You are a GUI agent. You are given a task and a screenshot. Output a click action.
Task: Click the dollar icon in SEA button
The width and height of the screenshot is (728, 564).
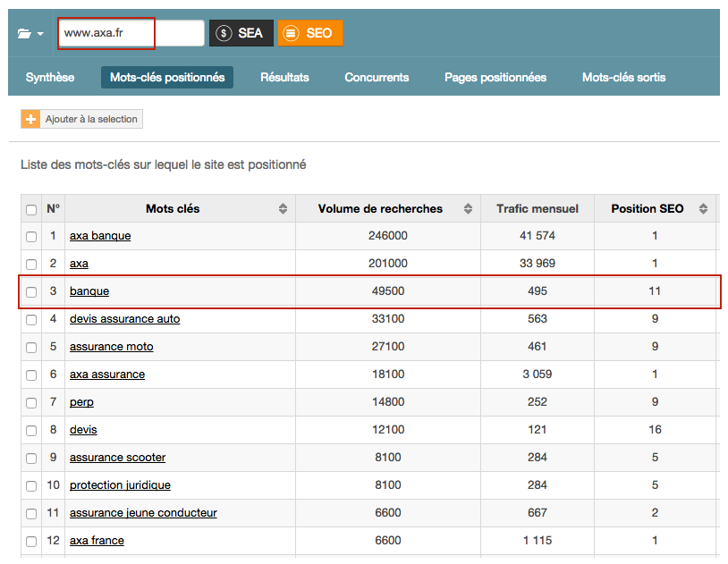224,33
